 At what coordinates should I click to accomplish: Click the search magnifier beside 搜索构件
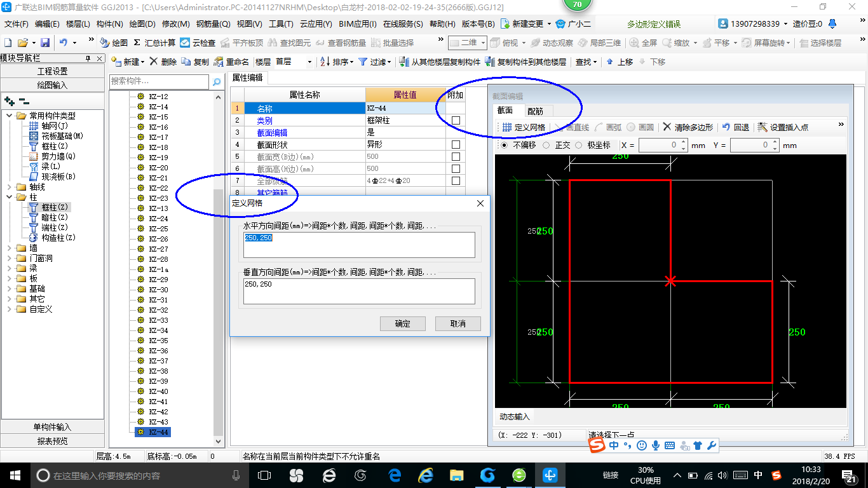[x=217, y=82]
